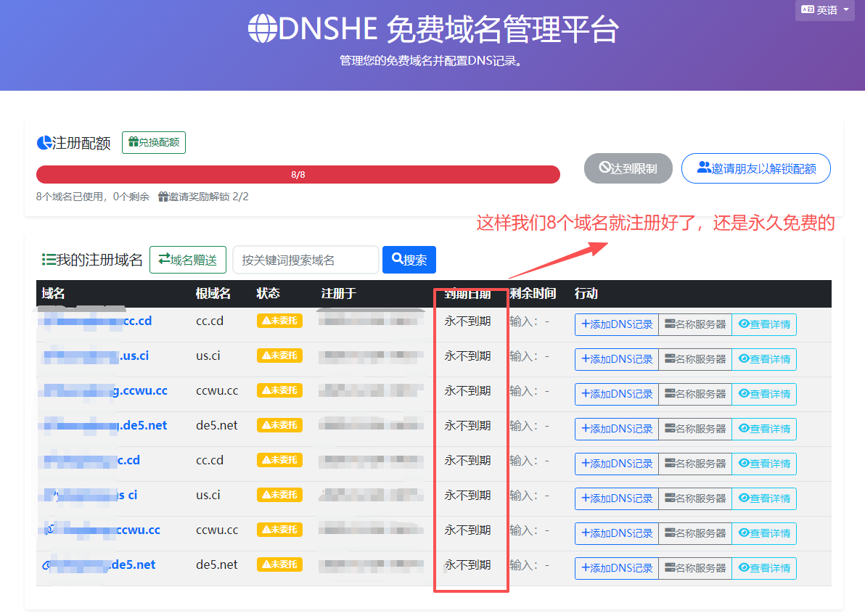This screenshot has width=865, height=616.
Task: Click the 域名赠送 domain gift button
Action: [x=187, y=260]
